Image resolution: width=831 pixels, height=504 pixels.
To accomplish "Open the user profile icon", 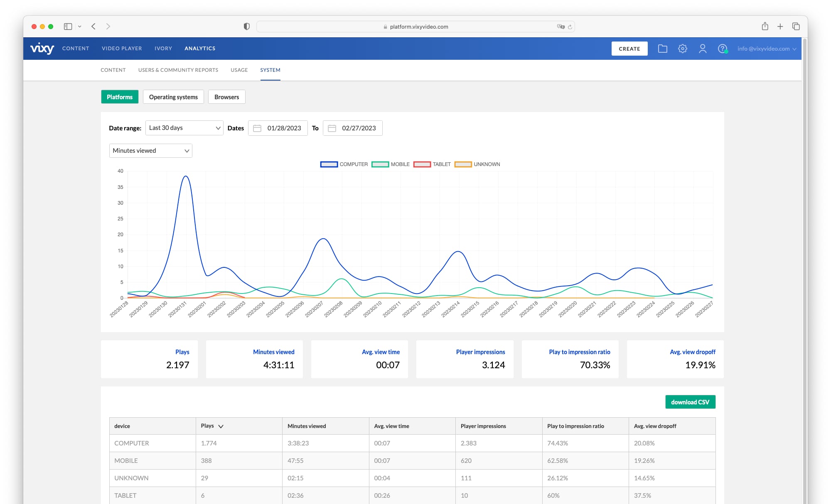I will click(x=703, y=49).
